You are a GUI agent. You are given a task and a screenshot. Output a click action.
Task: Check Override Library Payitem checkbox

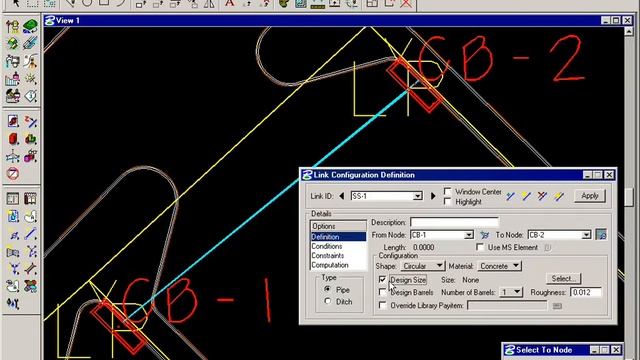(382, 305)
